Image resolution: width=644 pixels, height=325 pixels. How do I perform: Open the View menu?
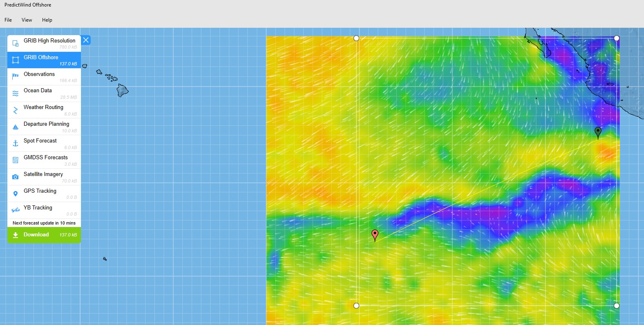27,20
